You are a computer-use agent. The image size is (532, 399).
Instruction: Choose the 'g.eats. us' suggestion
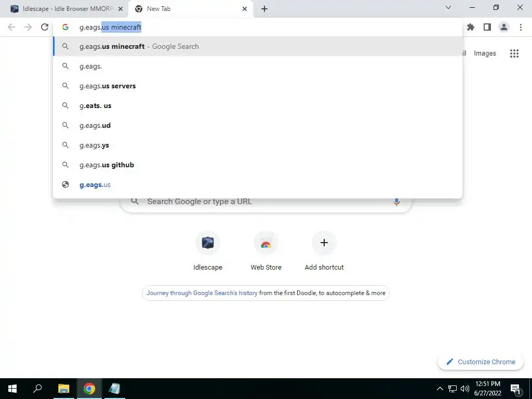258,105
